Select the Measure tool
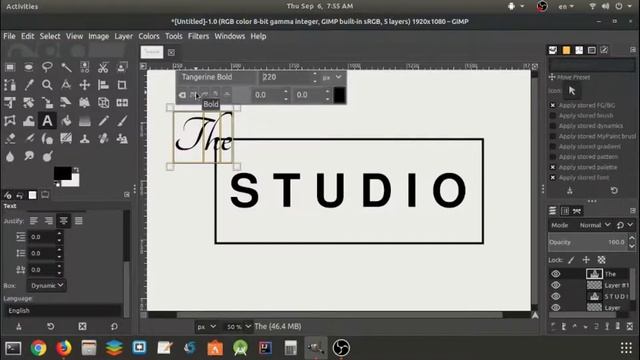Image resolution: width=640 pixels, height=360 pixels. (66, 85)
